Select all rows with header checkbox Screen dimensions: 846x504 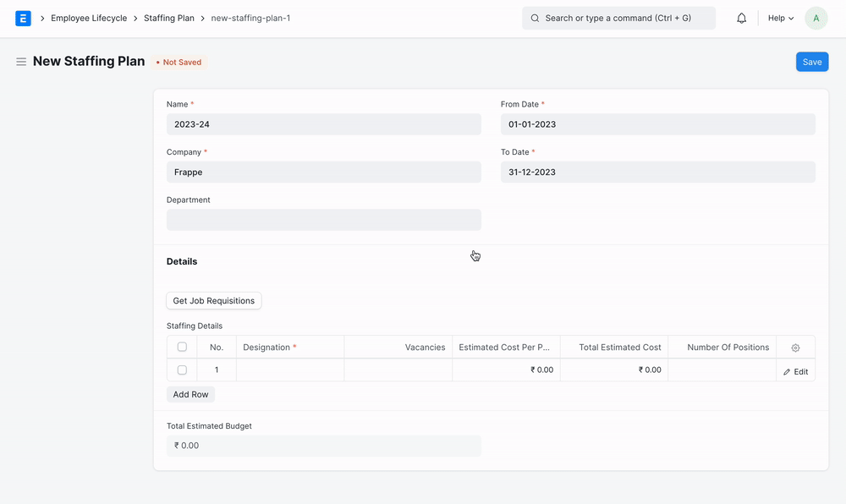182,347
